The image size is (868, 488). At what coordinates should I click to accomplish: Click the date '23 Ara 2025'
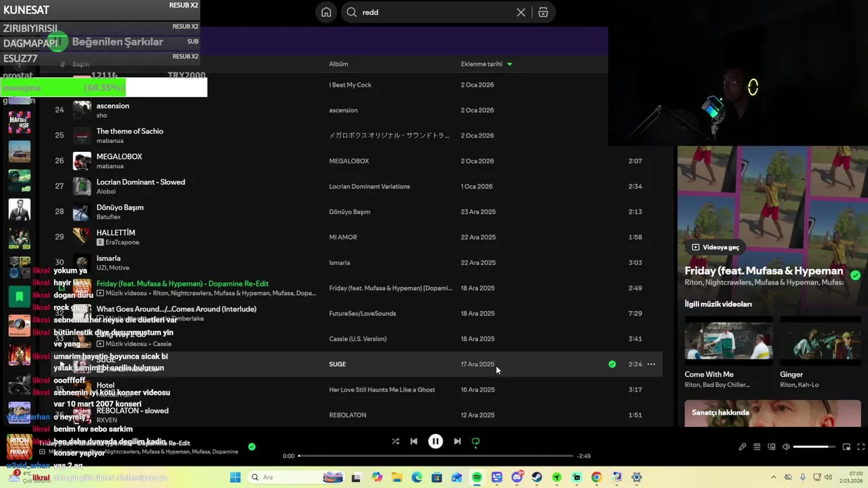tap(478, 211)
